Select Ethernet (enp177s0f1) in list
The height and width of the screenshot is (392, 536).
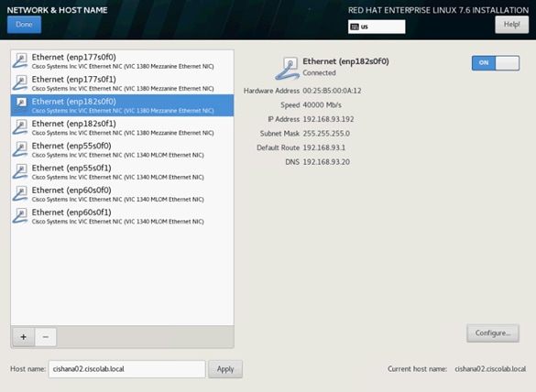pyautogui.click(x=122, y=83)
